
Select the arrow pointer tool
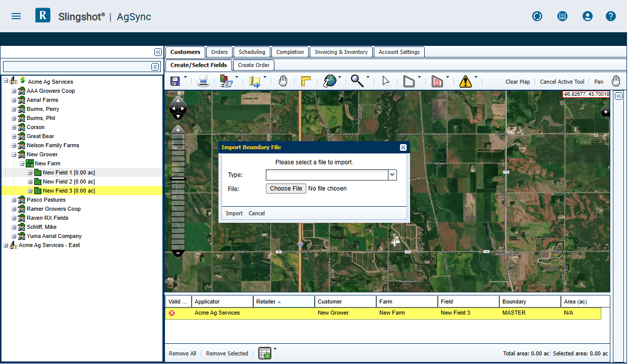(x=386, y=81)
